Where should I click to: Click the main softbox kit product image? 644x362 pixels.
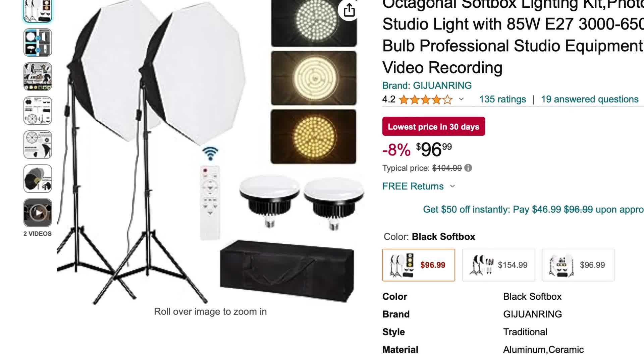pyautogui.click(x=211, y=152)
